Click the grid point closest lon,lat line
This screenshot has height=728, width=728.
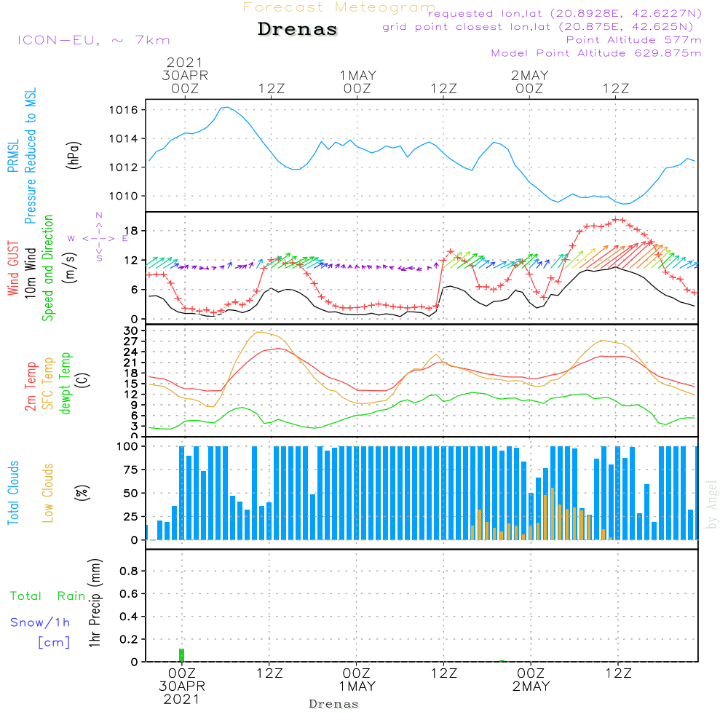click(538, 27)
